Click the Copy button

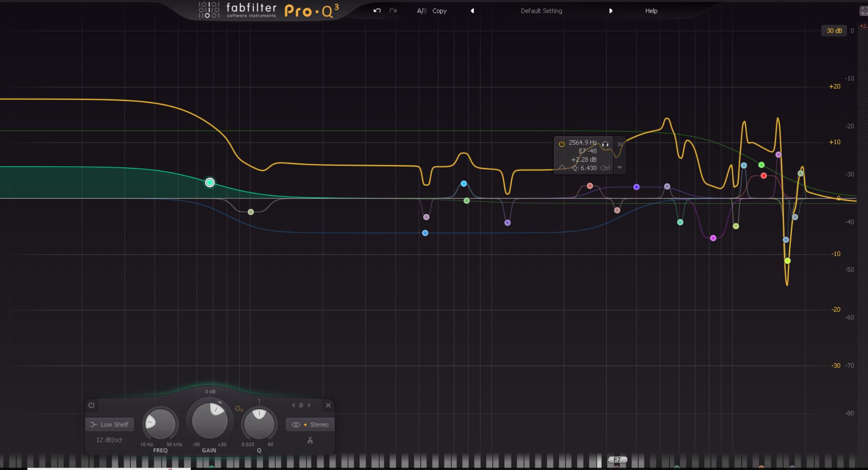pos(439,10)
